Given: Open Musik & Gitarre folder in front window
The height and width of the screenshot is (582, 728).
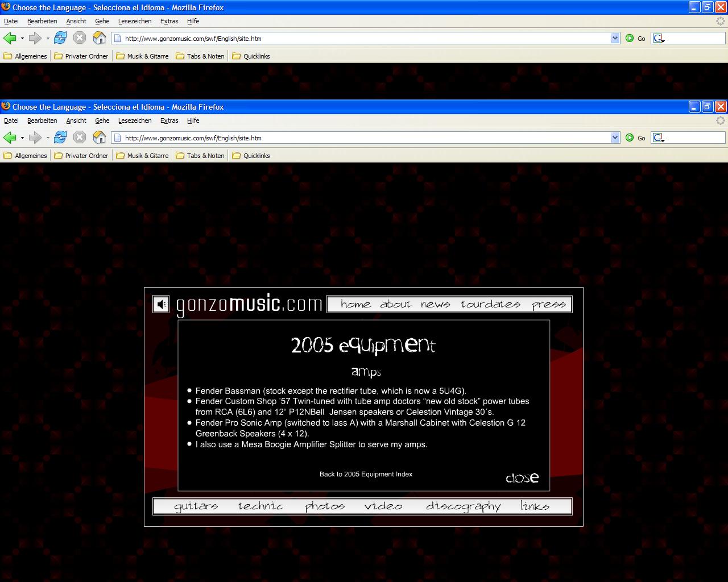Looking at the screenshot, I should [x=142, y=156].
